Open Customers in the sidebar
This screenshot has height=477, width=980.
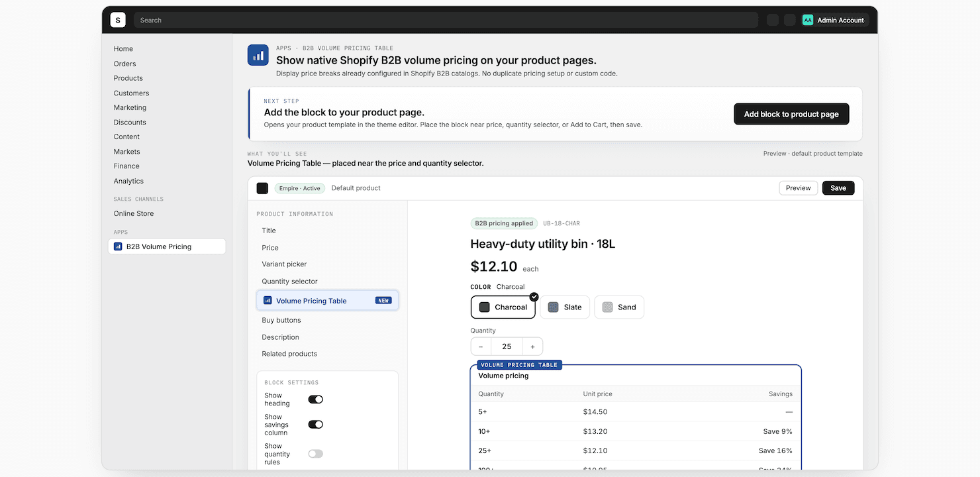[x=131, y=93]
